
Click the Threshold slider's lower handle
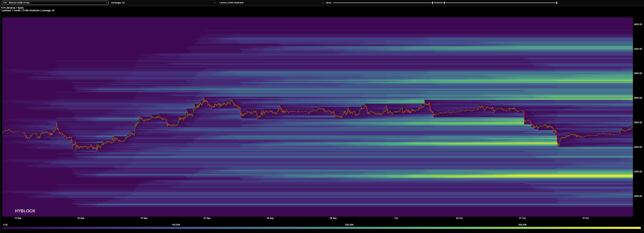(444, 3)
